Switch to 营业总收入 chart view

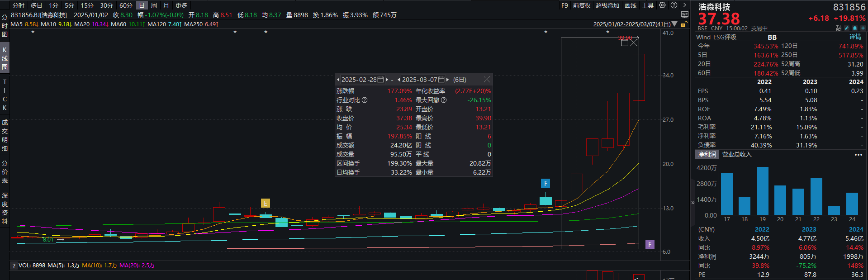coord(736,155)
